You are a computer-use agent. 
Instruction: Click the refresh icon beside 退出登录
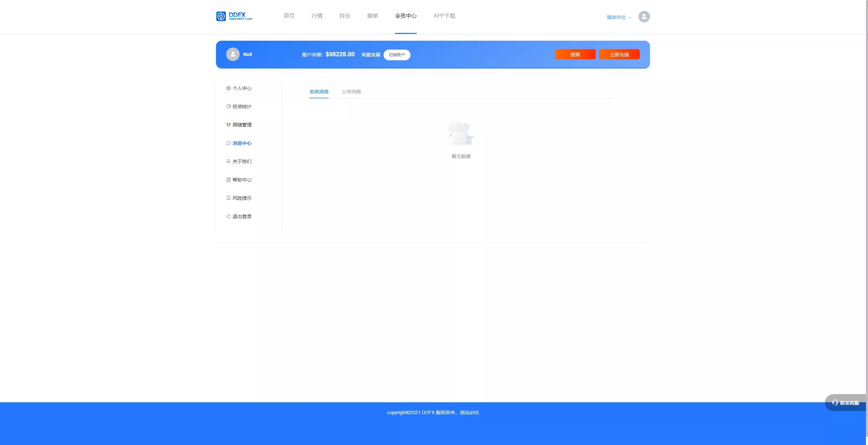point(229,216)
